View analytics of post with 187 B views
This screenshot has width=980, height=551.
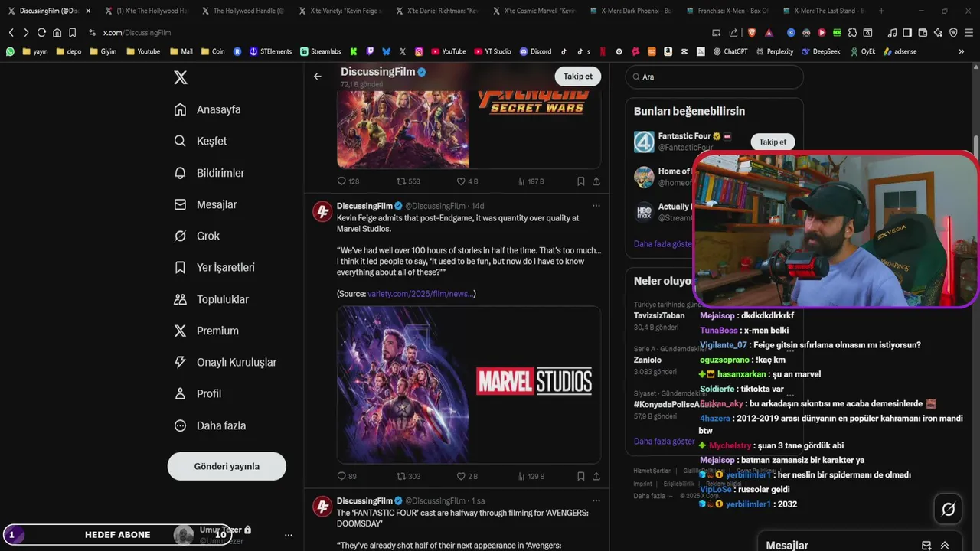tap(530, 181)
